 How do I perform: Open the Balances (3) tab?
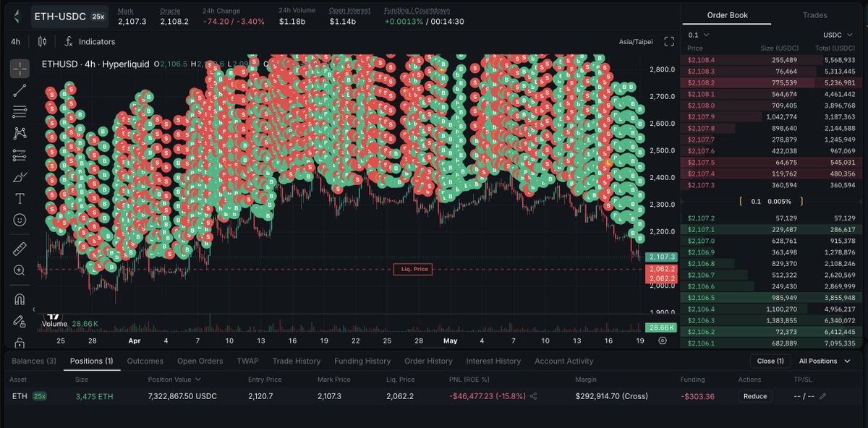(x=33, y=361)
